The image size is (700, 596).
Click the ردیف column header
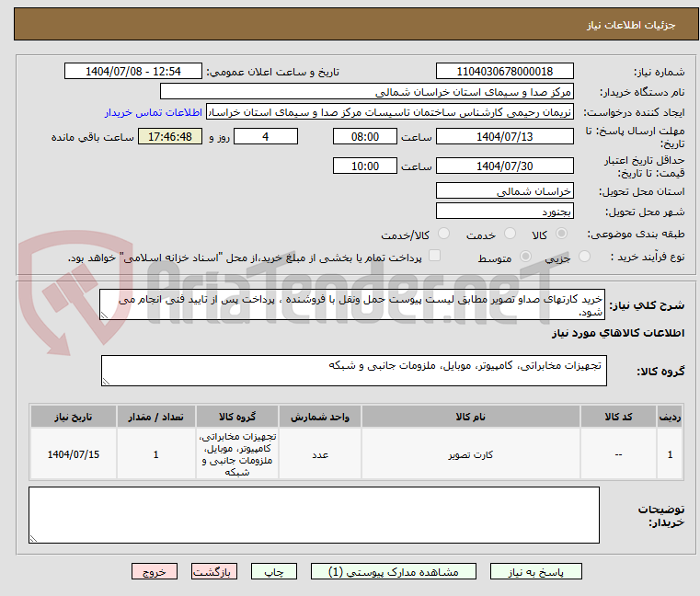(x=670, y=417)
